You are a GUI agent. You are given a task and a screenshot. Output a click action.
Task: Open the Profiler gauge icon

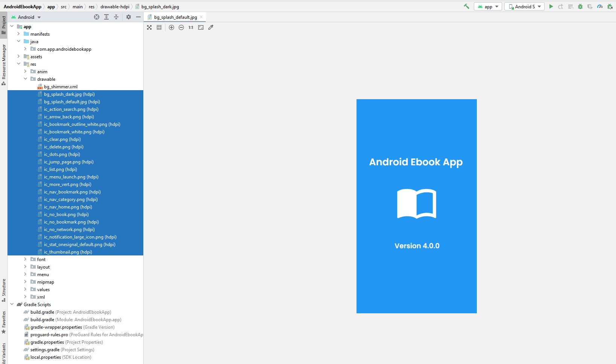600,6
